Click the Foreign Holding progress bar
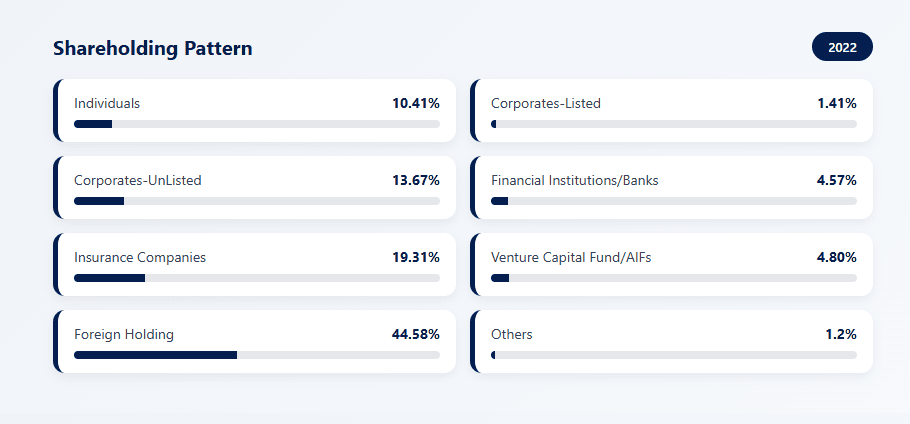The width and height of the screenshot is (910, 424). point(257,355)
